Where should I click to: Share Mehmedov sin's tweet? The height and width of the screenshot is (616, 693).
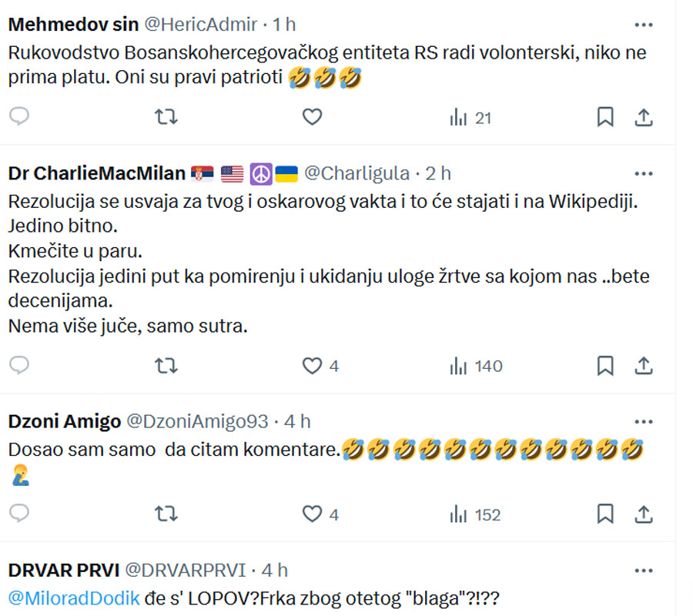point(644,117)
